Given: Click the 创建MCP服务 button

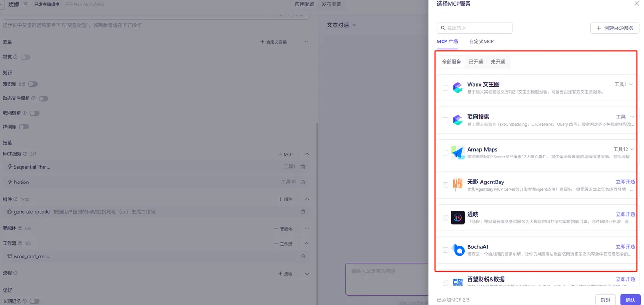Looking at the screenshot, I should pos(615,28).
